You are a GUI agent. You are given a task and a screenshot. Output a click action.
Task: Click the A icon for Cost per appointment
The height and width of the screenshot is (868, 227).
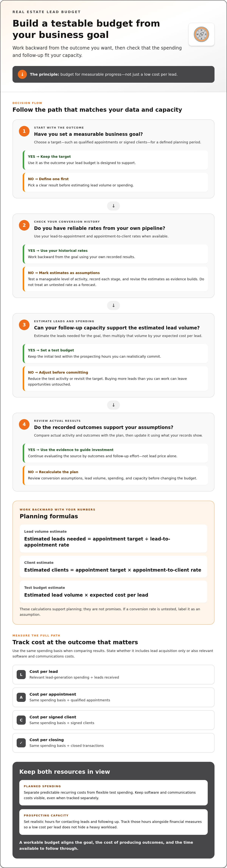click(21, 697)
